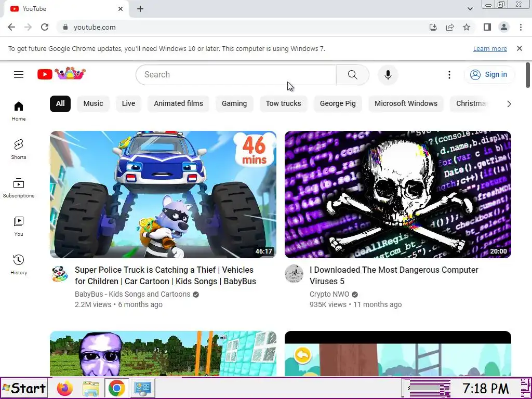Toggle the Chrome side panel

point(487,27)
